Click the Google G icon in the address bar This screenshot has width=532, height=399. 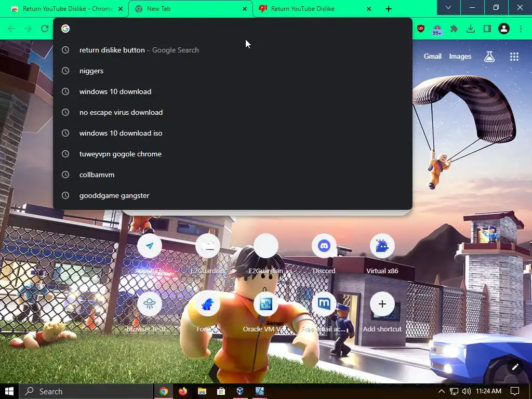[x=65, y=29]
